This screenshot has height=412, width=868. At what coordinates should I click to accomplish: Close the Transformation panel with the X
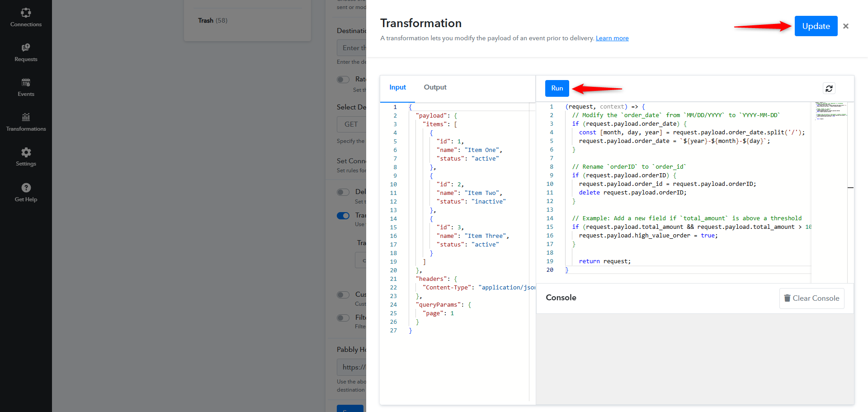[846, 26]
